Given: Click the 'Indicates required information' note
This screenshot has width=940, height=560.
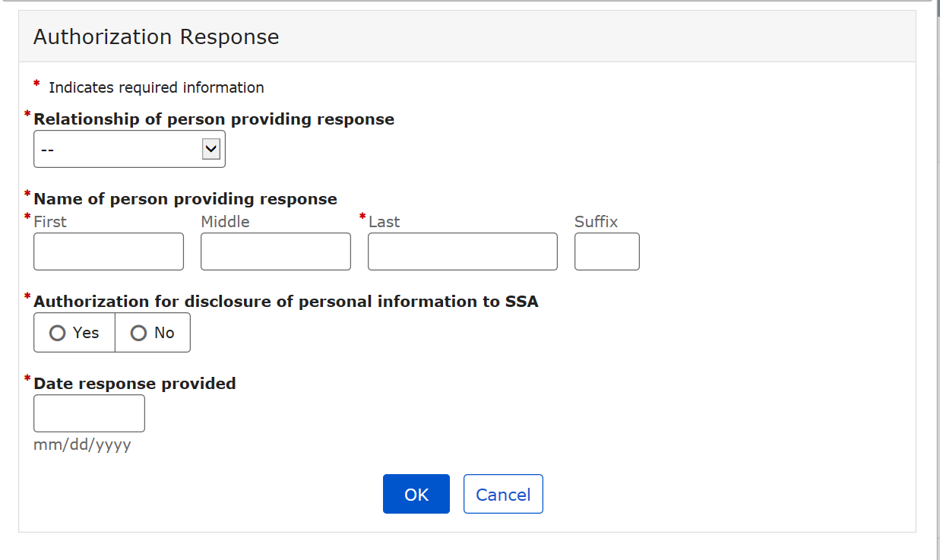Looking at the screenshot, I should click(157, 88).
